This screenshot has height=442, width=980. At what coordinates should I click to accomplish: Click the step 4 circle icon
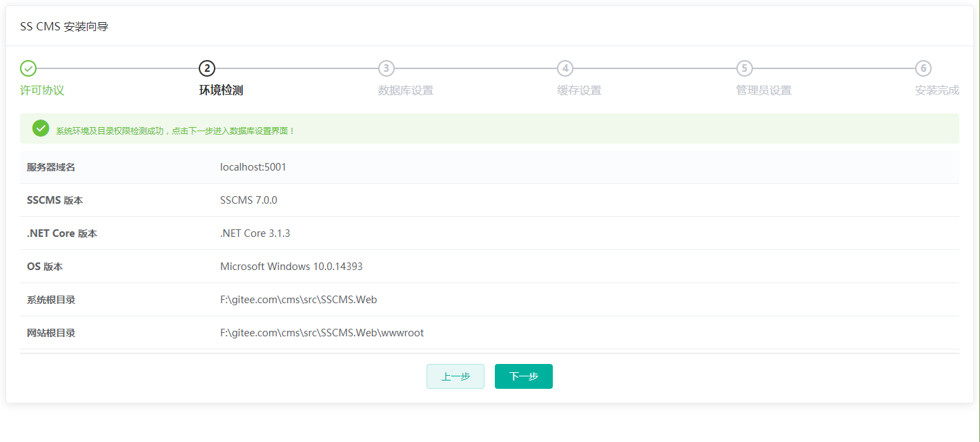point(565,68)
